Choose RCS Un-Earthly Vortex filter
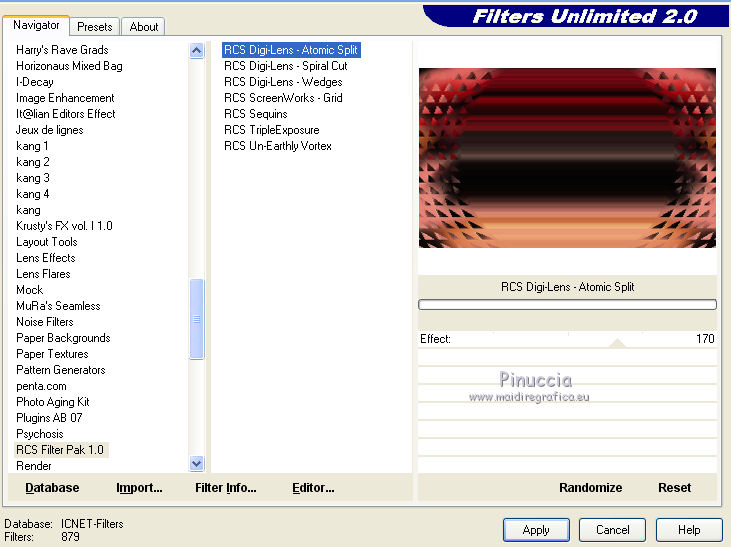This screenshot has height=547, width=731. [277, 146]
